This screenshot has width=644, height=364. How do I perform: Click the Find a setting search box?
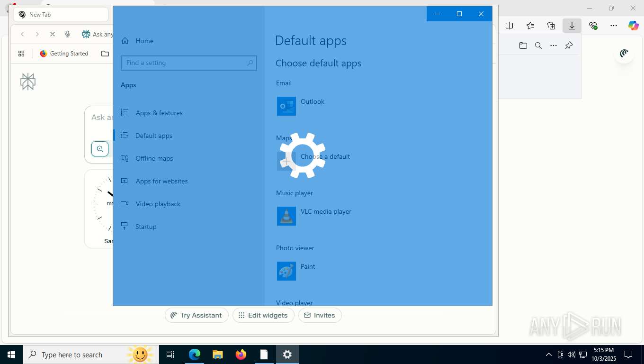[x=188, y=63]
